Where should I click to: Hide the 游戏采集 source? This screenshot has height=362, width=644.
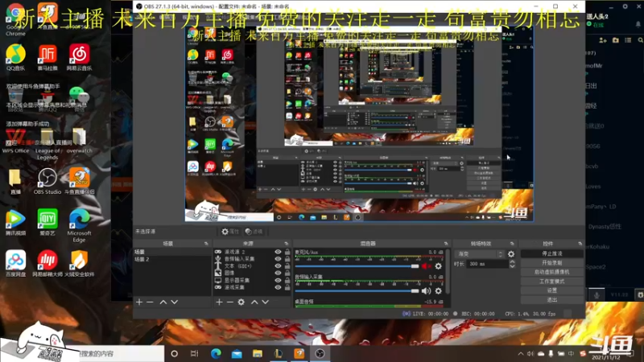point(278,287)
